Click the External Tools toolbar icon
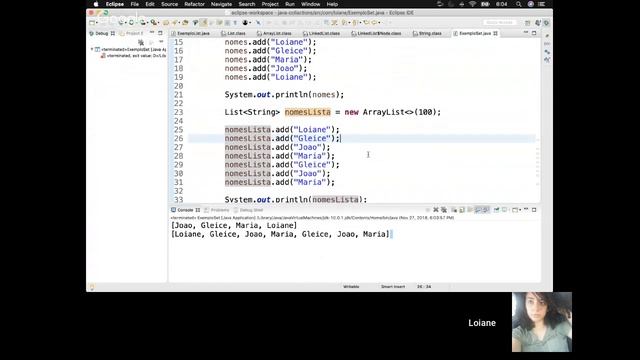 [153, 22]
